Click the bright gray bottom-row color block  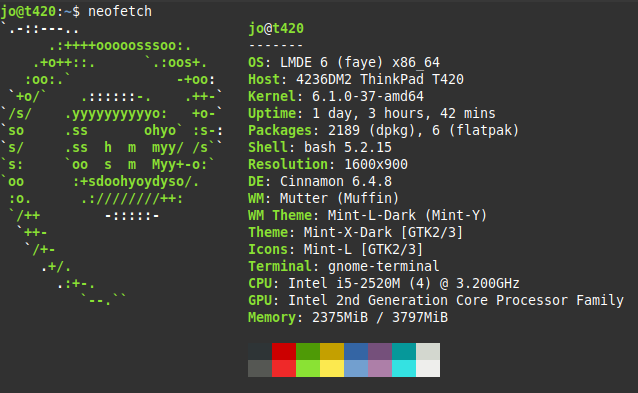click(260, 369)
